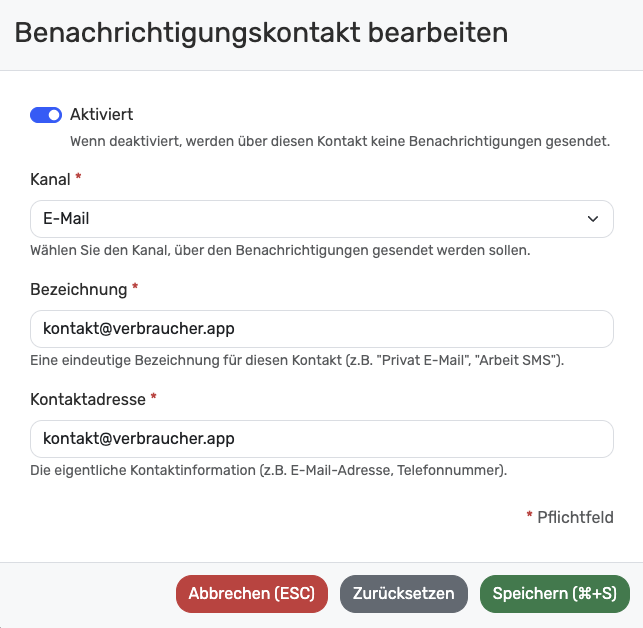Click the help text under the Aktiviert toggle
This screenshot has width=643, height=628.
339,142
